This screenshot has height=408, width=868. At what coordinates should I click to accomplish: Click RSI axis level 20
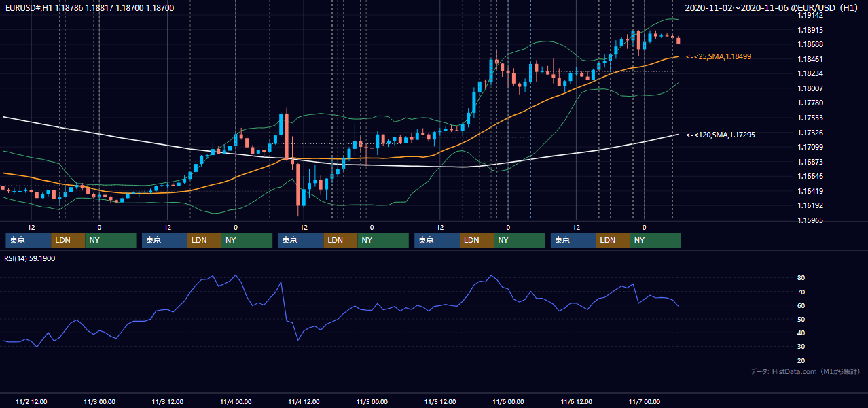pyautogui.click(x=801, y=360)
